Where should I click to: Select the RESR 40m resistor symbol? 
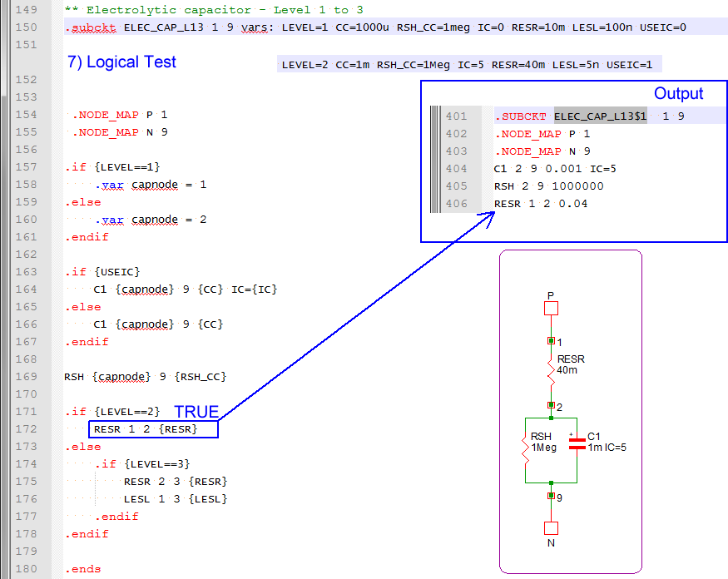551,371
